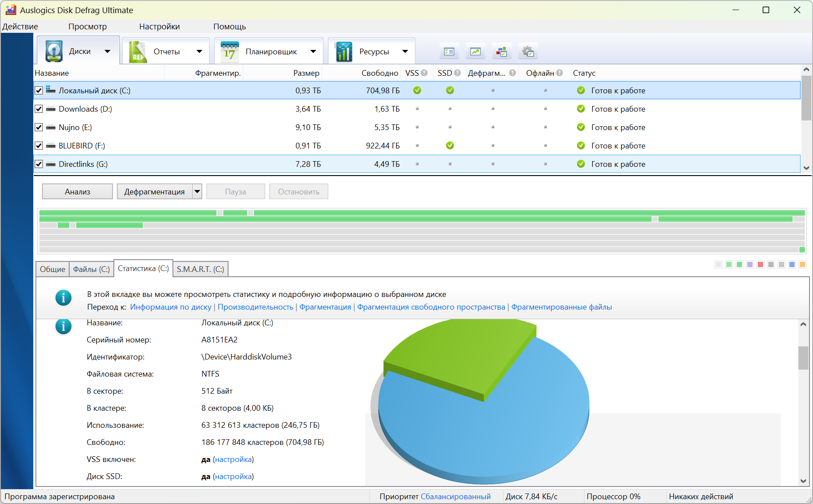
Task: Follow the Фрагментированные файлы link
Action: point(562,307)
